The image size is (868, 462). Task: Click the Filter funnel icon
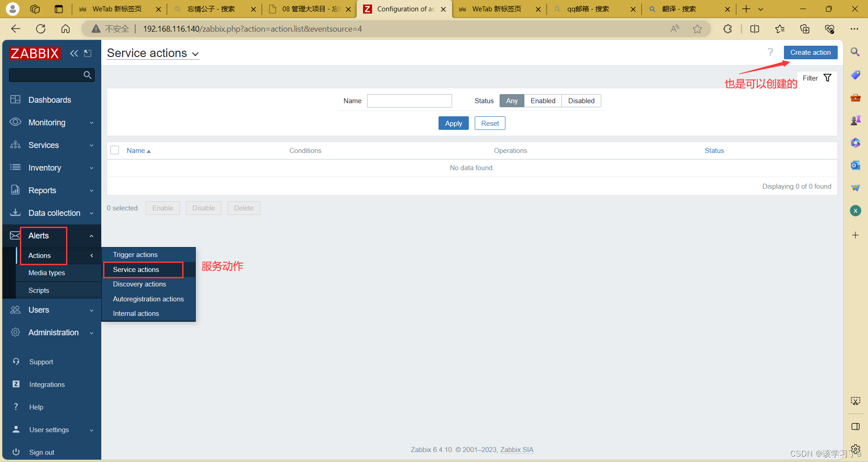click(x=827, y=78)
